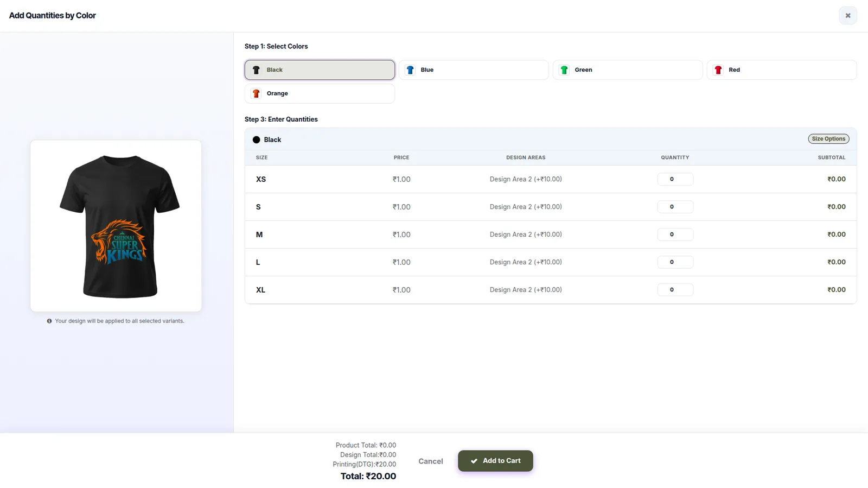
Task: Click the checkmark icon on Add to Cart
Action: pyautogui.click(x=474, y=461)
